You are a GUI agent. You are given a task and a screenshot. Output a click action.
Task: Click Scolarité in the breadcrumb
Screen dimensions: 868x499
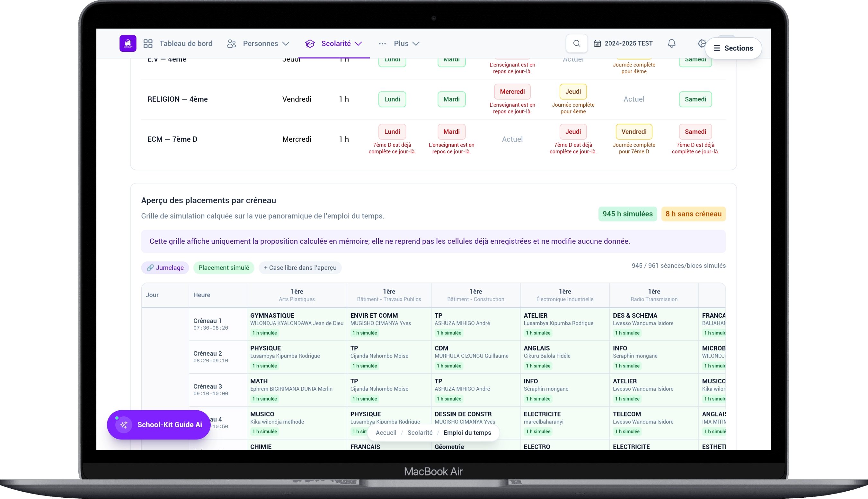[420, 432]
